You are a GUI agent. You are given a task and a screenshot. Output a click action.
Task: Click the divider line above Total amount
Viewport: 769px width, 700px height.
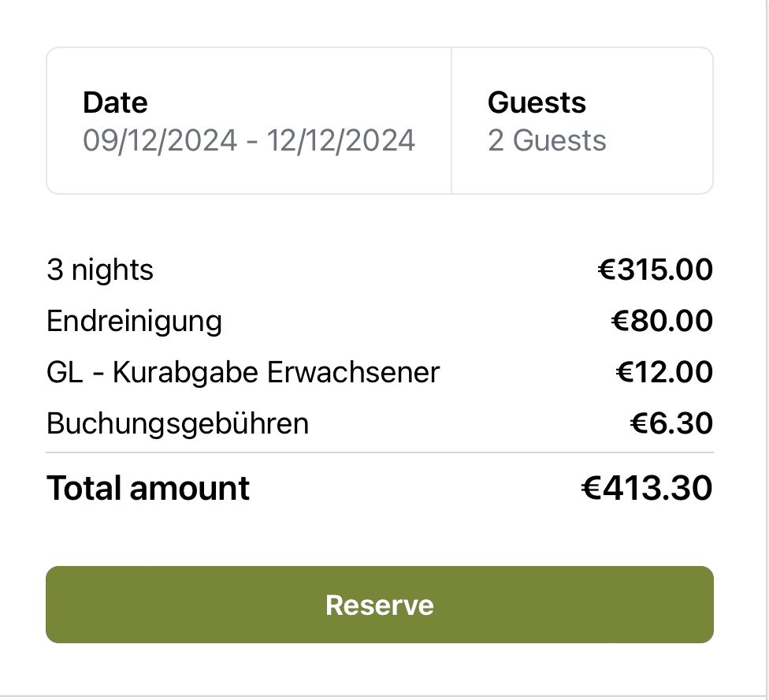tap(380, 453)
